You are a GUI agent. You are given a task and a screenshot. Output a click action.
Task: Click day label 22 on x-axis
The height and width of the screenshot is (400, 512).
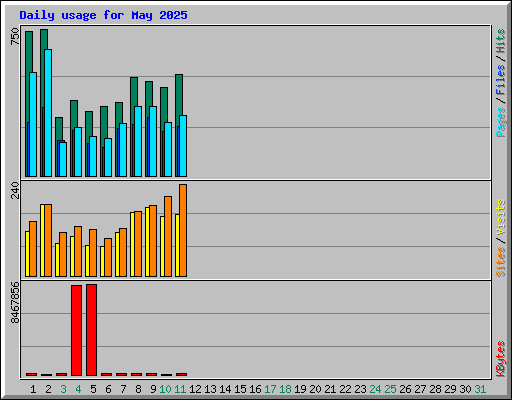(x=345, y=389)
